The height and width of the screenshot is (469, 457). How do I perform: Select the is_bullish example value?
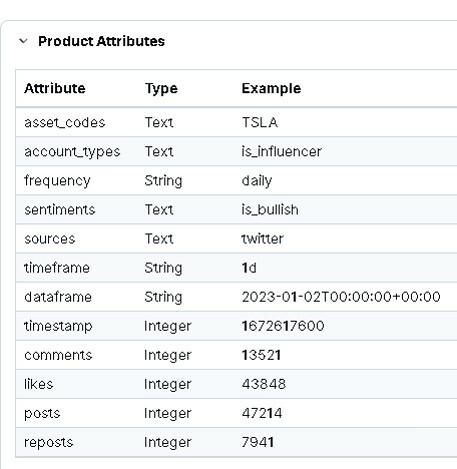[270, 210]
